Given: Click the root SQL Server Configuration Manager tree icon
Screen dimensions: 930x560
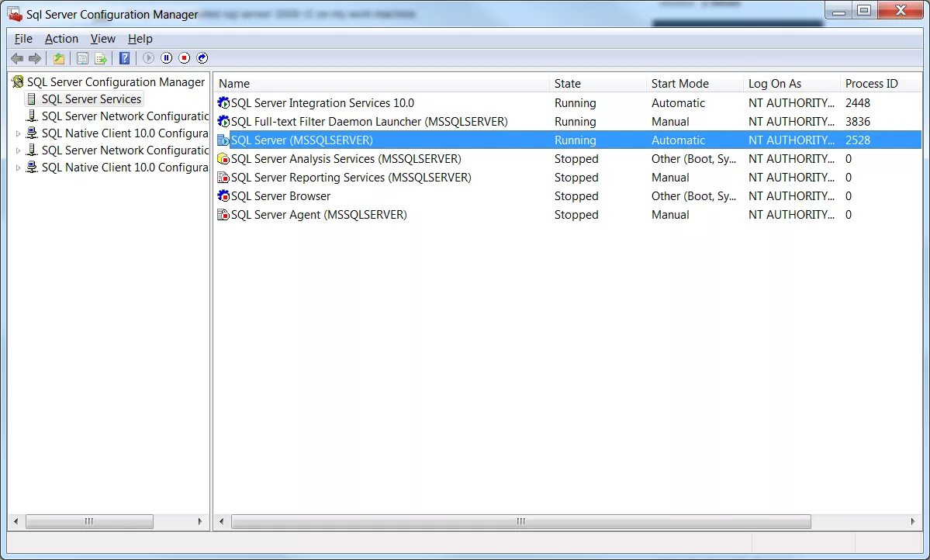Looking at the screenshot, I should [x=18, y=82].
